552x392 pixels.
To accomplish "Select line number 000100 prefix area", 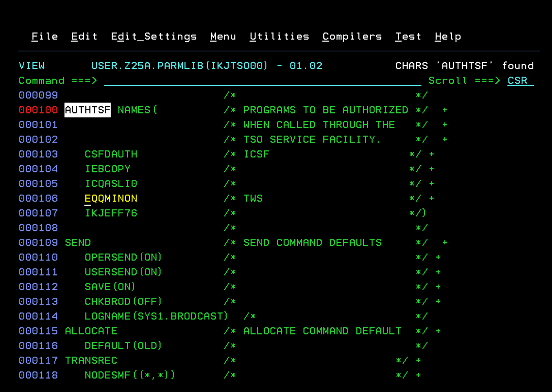I will 38,110.
